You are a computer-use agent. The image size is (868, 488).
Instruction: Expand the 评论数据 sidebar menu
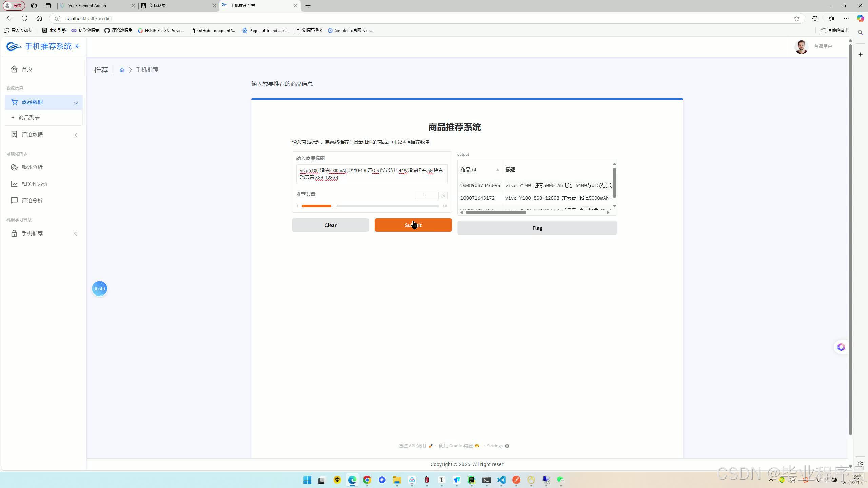[44, 135]
